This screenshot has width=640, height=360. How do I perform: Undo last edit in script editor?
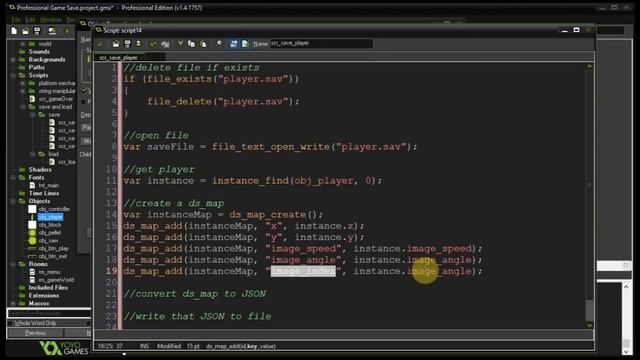[153, 44]
